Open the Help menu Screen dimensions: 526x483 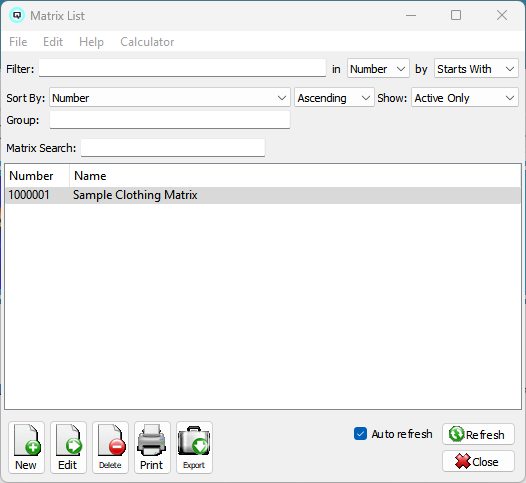[91, 42]
